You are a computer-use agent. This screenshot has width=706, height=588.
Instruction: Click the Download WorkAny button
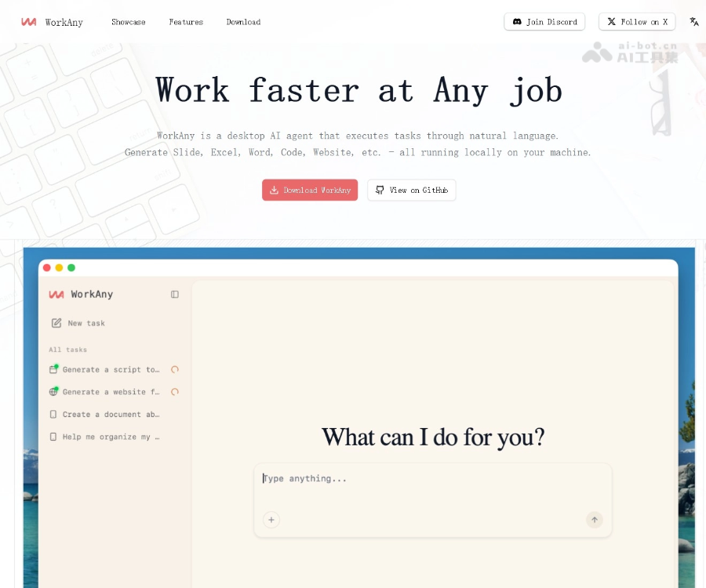(310, 190)
